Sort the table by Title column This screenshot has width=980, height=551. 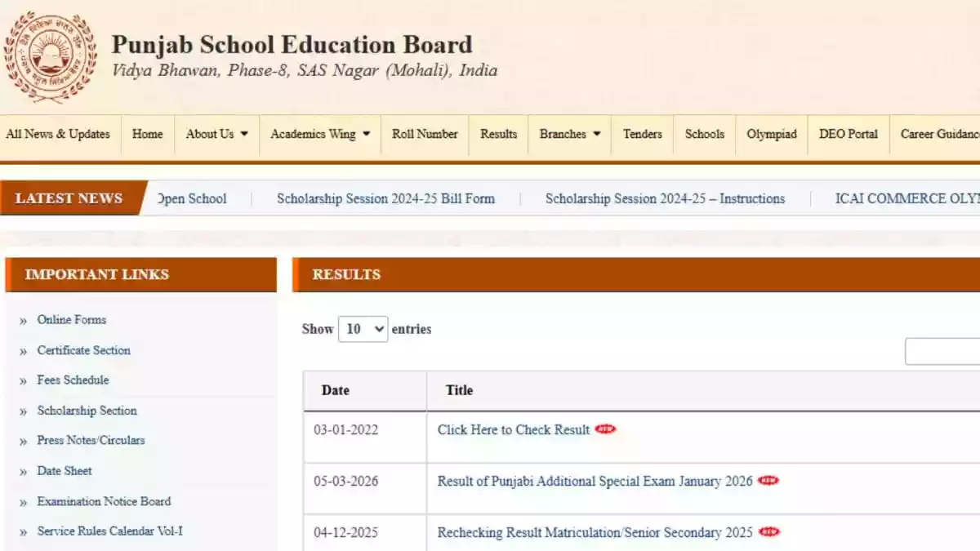click(703, 391)
